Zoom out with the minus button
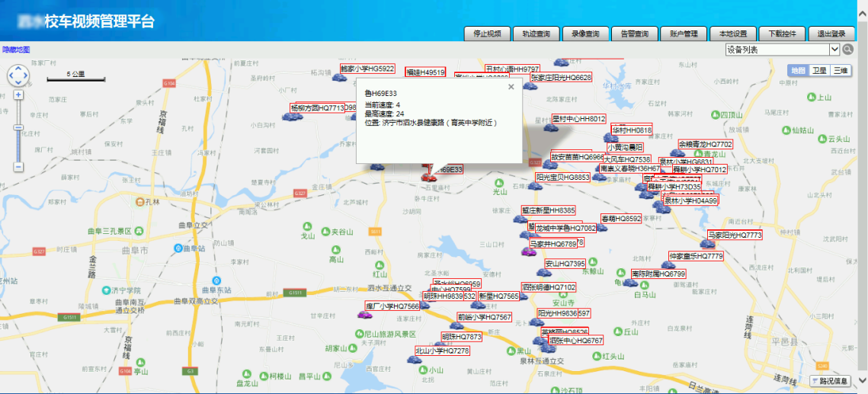The height and width of the screenshot is (394, 868). (18, 167)
